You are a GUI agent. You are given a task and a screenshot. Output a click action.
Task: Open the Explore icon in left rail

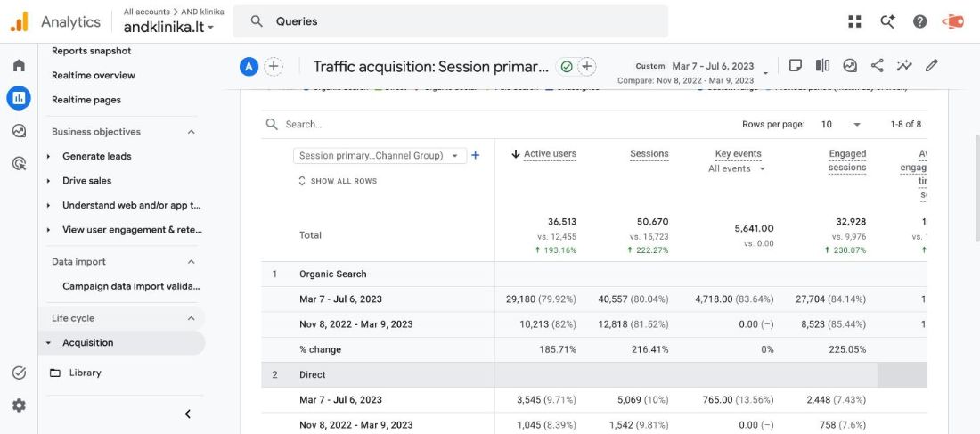pyautogui.click(x=19, y=131)
